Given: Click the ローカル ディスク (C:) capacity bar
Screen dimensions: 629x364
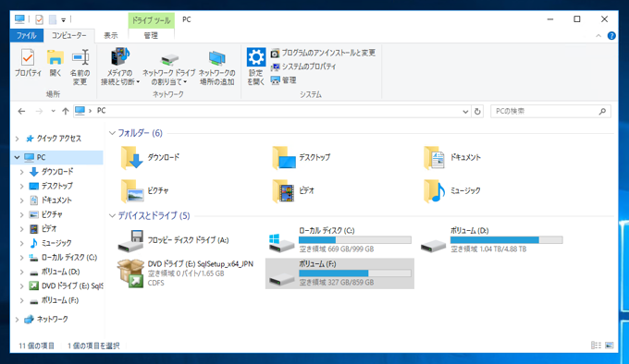Looking at the screenshot, I should [354, 240].
